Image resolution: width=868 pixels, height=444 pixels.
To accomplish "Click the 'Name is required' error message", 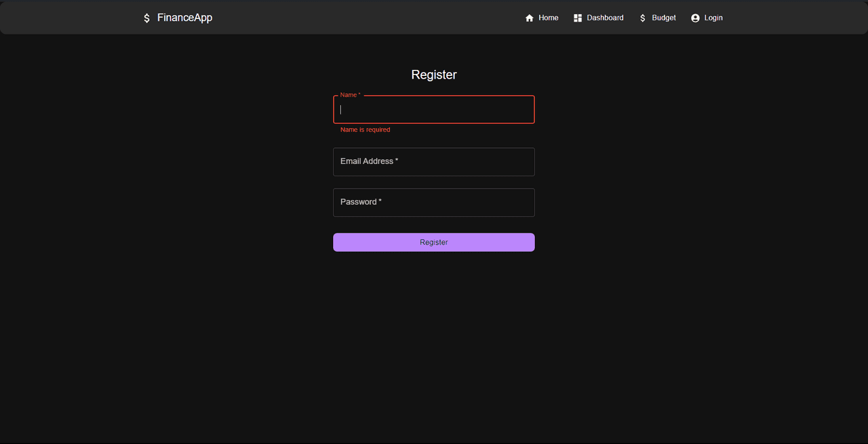I will tap(365, 129).
